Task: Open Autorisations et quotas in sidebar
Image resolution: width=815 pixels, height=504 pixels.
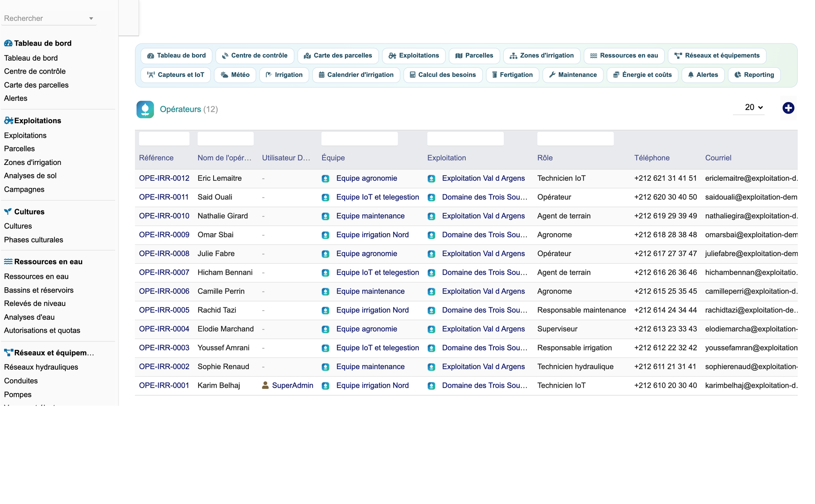Action: point(42,330)
